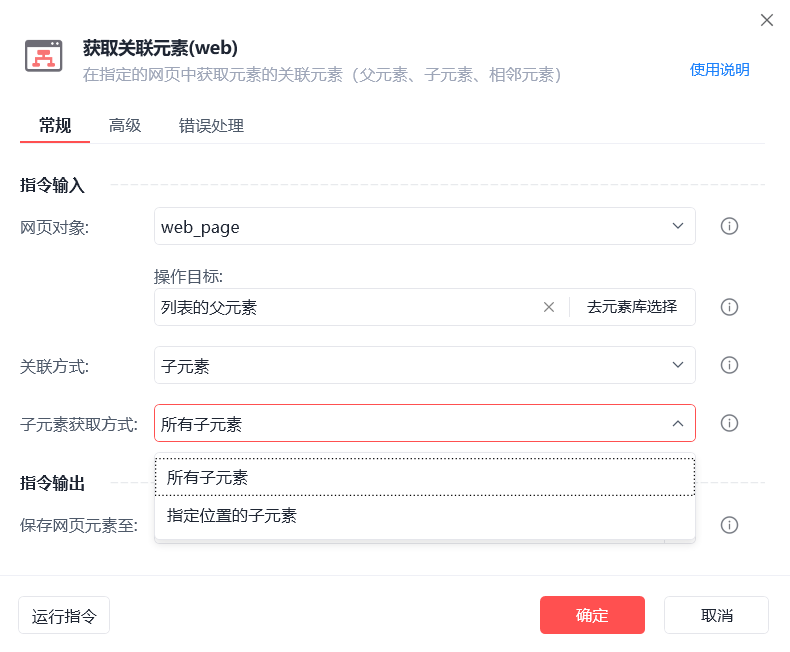Close the dialog with top-right X
Screen dimensions: 790x652
point(767,20)
